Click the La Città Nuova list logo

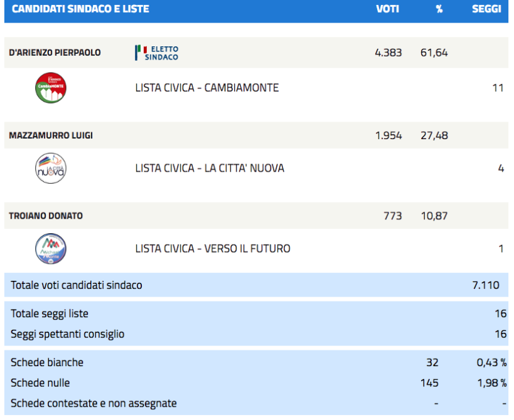point(51,168)
